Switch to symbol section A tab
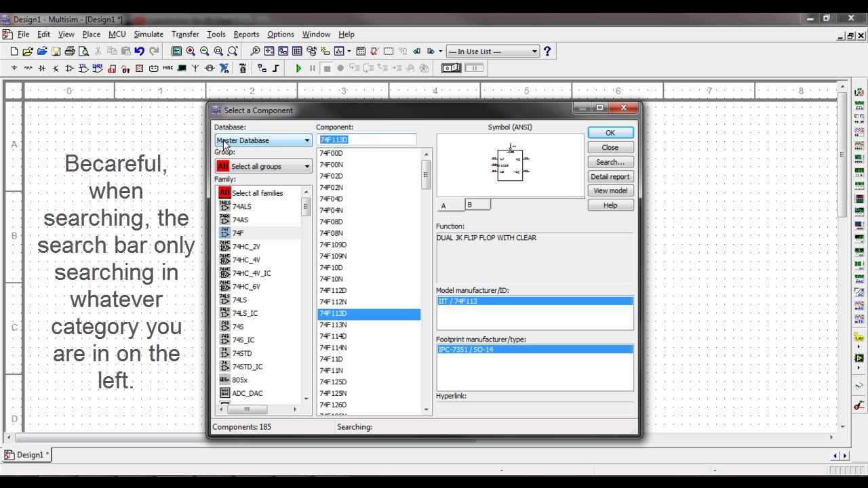Viewport: 868px width, 488px height. pyautogui.click(x=450, y=205)
